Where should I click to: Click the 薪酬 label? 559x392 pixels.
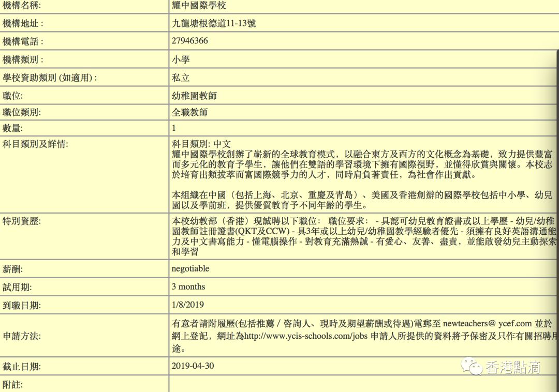point(12,269)
